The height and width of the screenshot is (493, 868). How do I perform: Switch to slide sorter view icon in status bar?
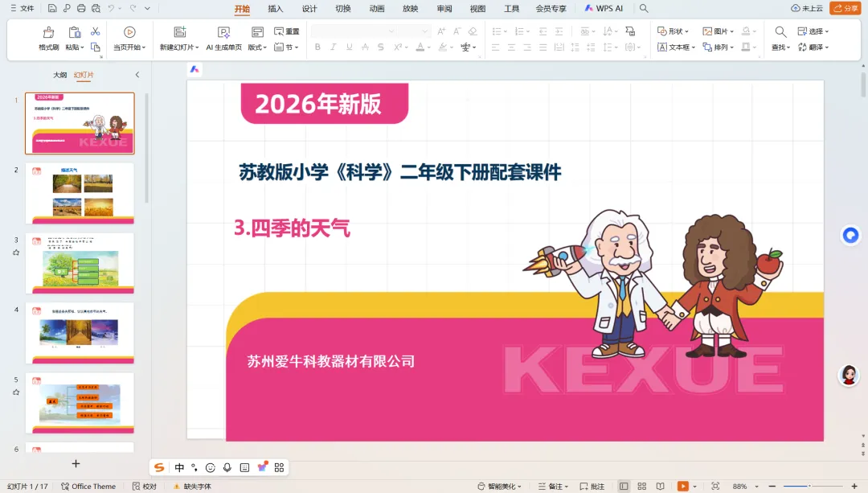point(641,487)
